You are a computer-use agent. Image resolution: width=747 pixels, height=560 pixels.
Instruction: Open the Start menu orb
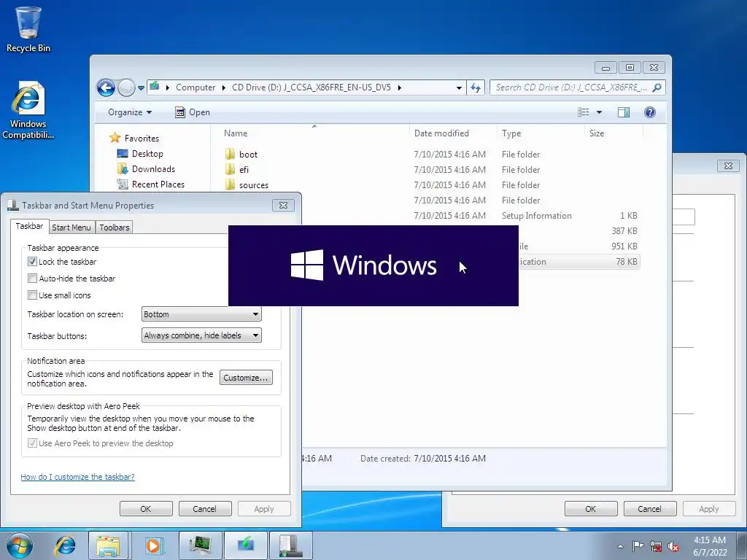point(20,545)
